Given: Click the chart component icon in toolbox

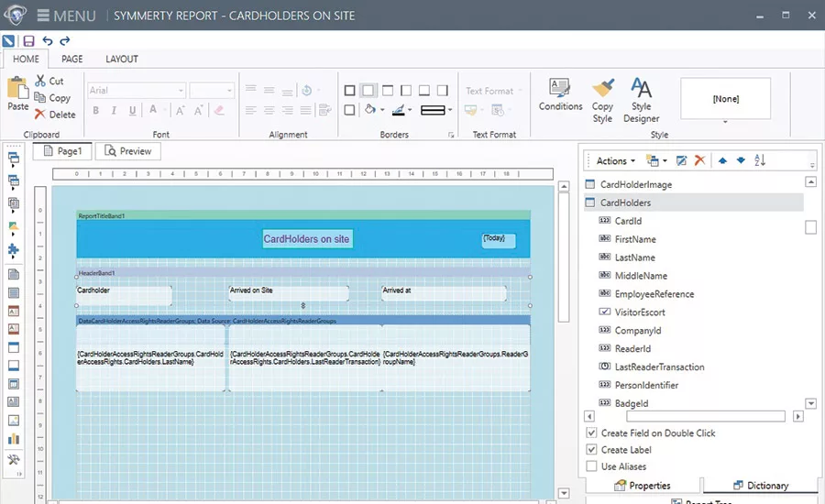Looking at the screenshot, I should point(14,438).
